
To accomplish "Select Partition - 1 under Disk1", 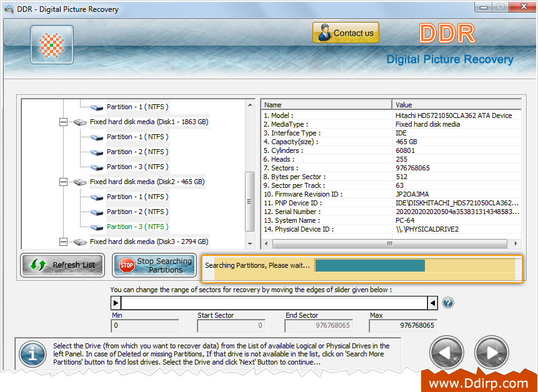I will (137, 137).
